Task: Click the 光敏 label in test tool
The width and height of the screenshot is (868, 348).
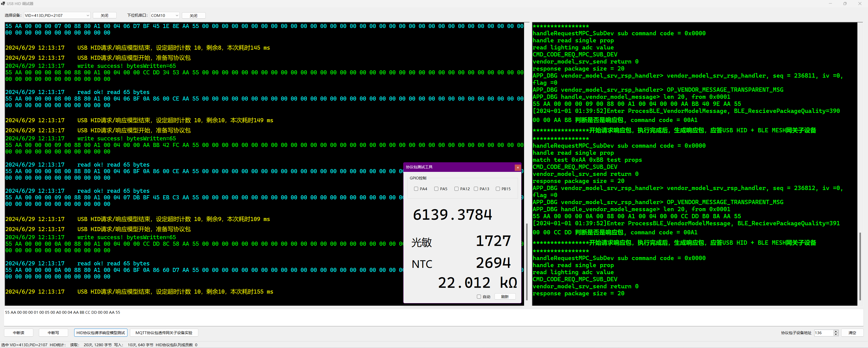Action: [x=422, y=242]
